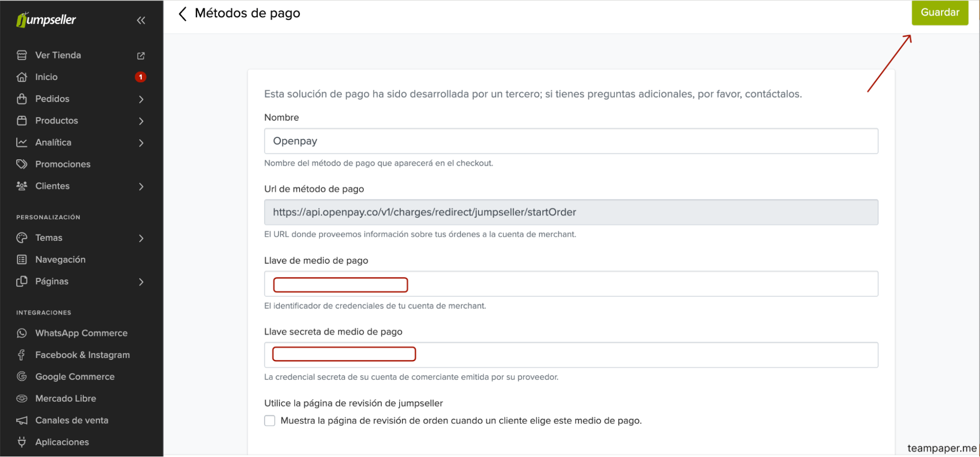Click the Nombre field containing Openpay
The width and height of the screenshot is (980, 457).
571,141
